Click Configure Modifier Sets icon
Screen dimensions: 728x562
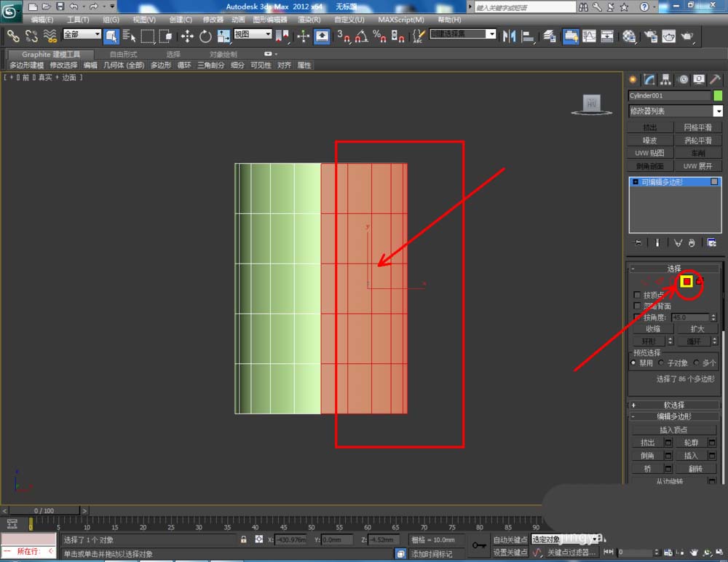(x=711, y=242)
